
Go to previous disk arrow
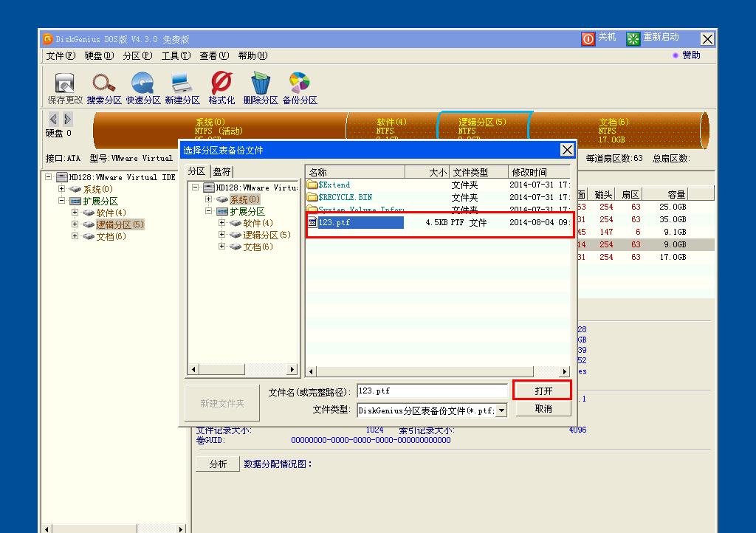click(x=53, y=119)
